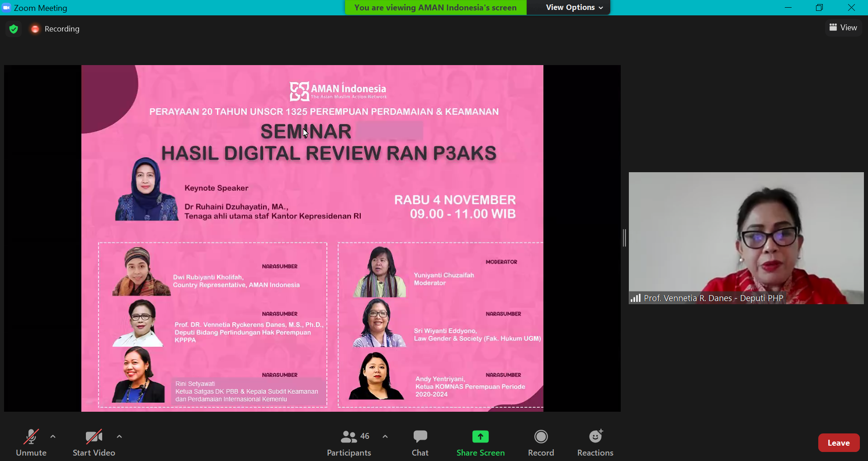Open the View Options dropdown
Viewport: 868px width, 461px height.
coord(574,7)
